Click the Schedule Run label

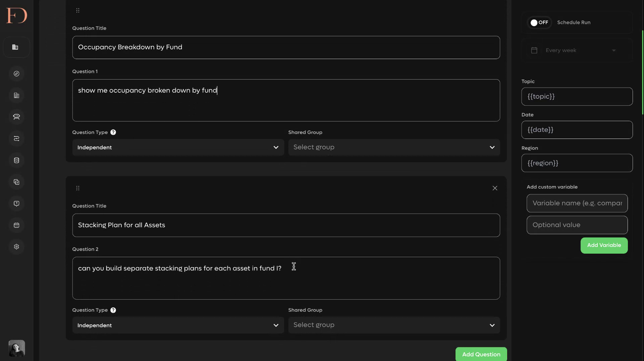click(x=574, y=22)
